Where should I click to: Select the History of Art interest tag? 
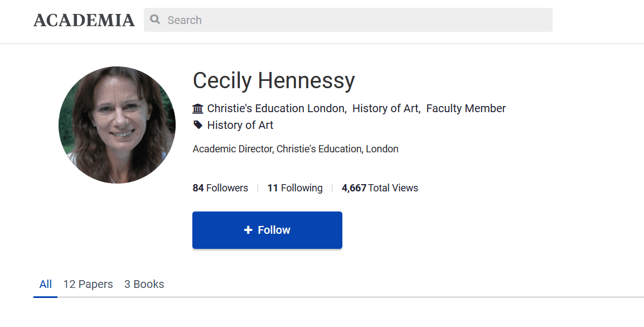point(240,125)
